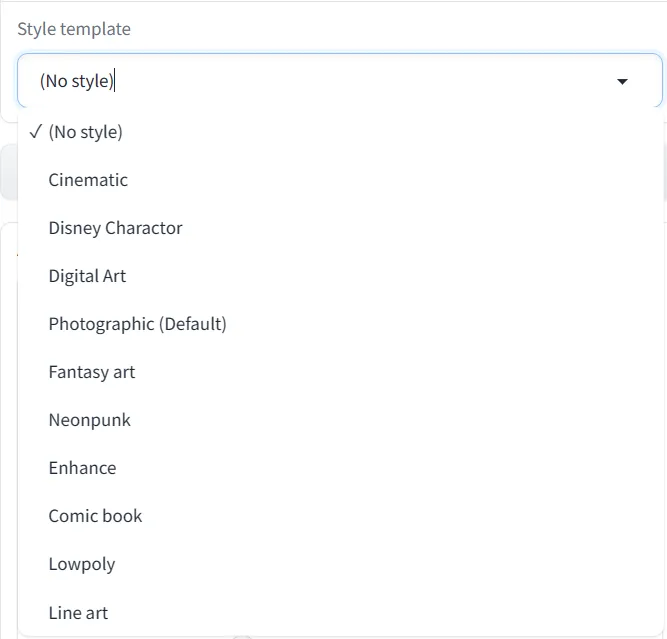Choose the Fantasy art option
Image resolution: width=667 pixels, height=639 pixels.
coord(340,372)
